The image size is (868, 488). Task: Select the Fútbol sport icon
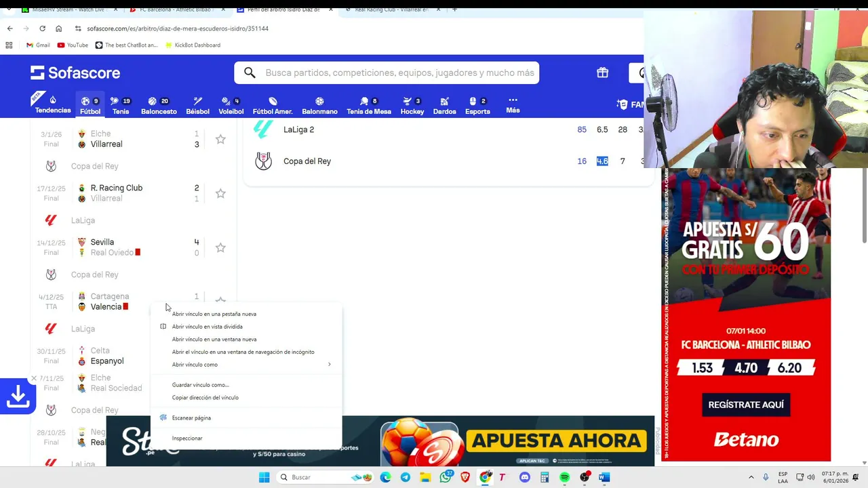point(90,104)
